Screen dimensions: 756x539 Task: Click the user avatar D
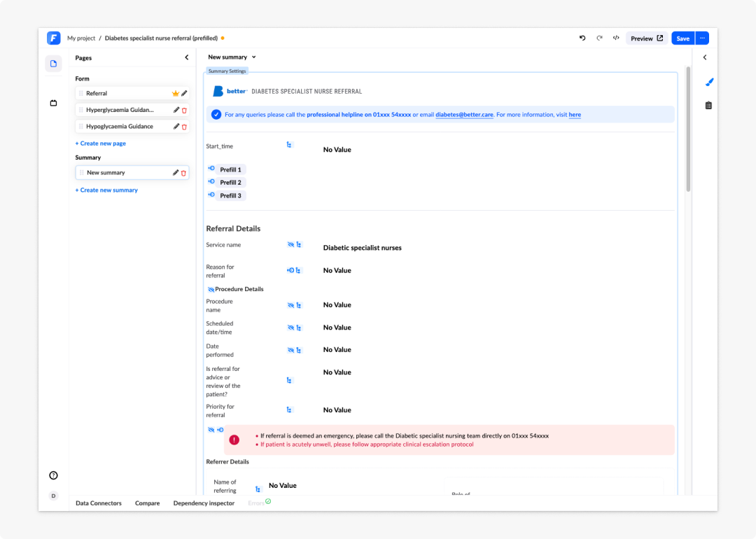click(53, 496)
